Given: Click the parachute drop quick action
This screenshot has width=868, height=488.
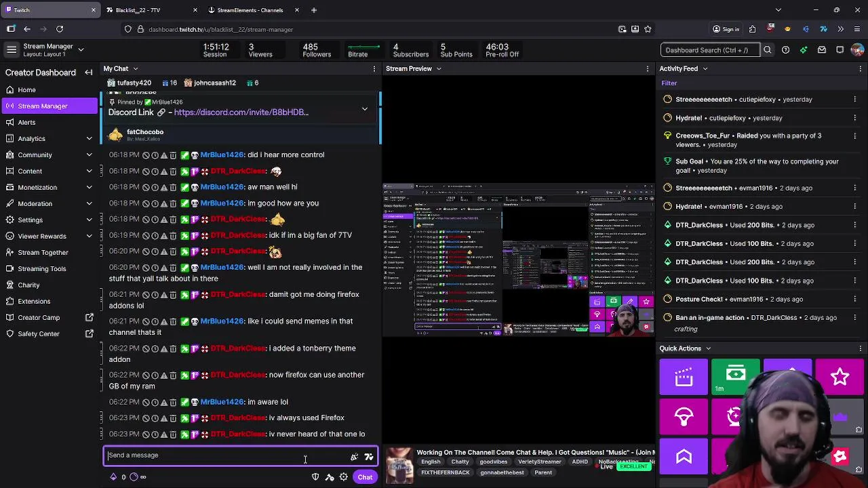Looking at the screenshot, I should coord(684,416).
